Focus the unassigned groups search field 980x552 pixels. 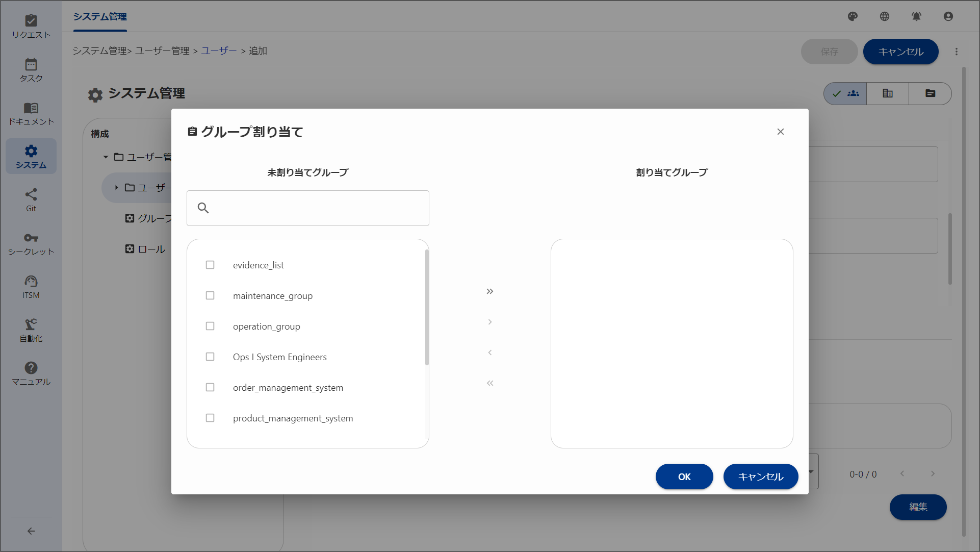click(308, 208)
